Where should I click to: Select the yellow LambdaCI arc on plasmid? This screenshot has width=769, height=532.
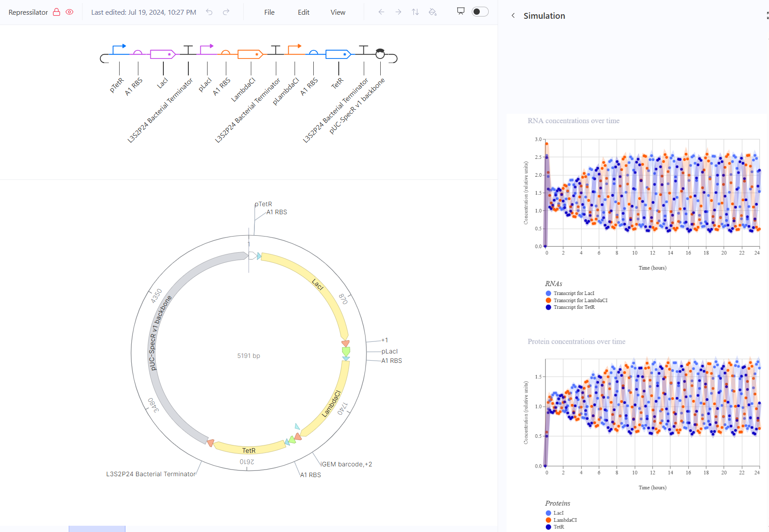click(331, 403)
